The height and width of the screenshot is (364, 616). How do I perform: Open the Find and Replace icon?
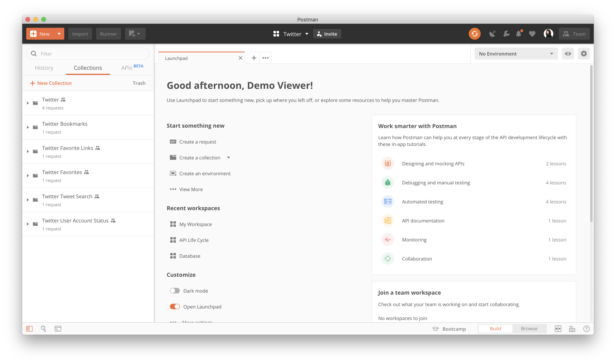point(43,329)
